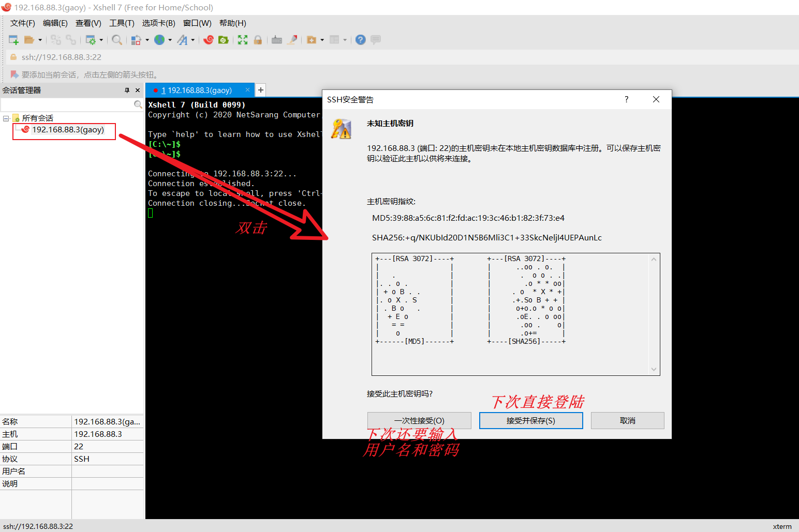Expand the folder-plus dropdown arrow
Viewport: 799px width, 532px height.
click(322, 40)
